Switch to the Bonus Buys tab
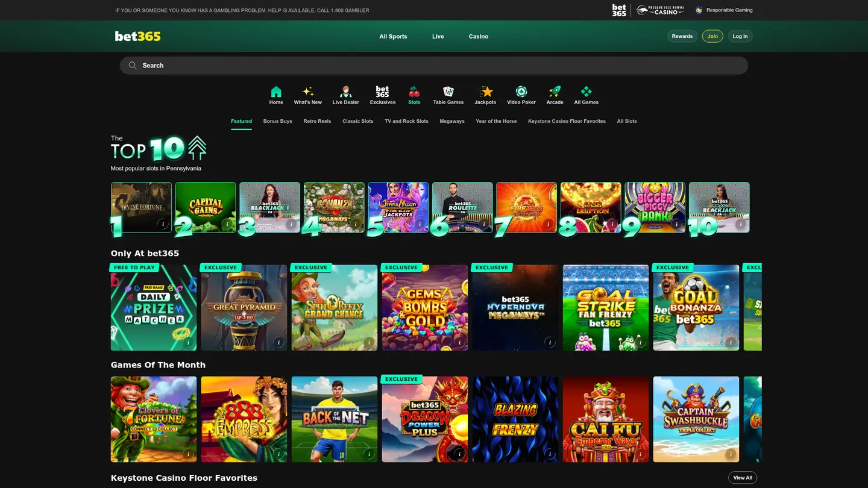Viewport: 868px width, 488px height. pos(277,121)
